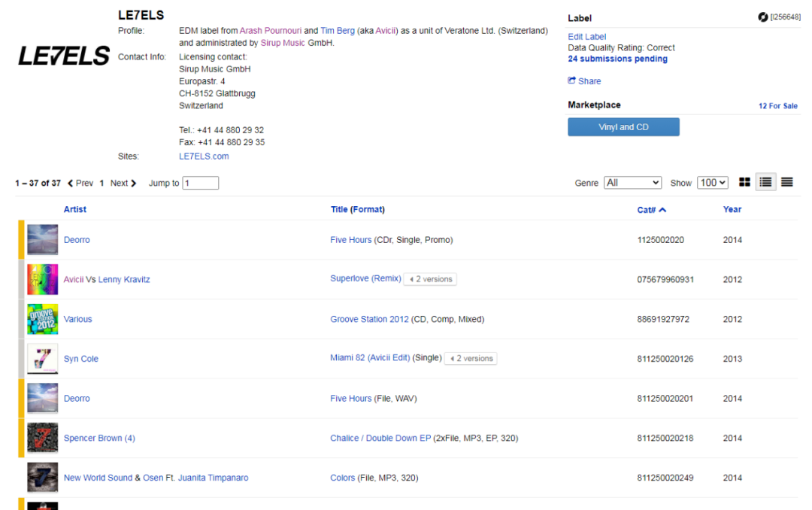Expand the 2 versions of Miami 82
The image size is (812, 510).
tap(471, 358)
